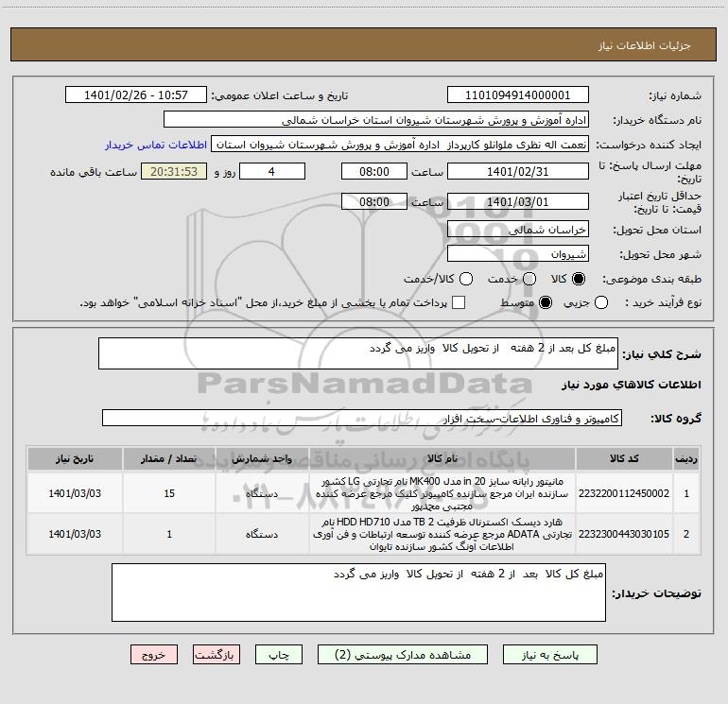The width and height of the screenshot is (728, 704).
Task: Open اطلاعات تماس خریدار link
Action: pyautogui.click(x=156, y=145)
